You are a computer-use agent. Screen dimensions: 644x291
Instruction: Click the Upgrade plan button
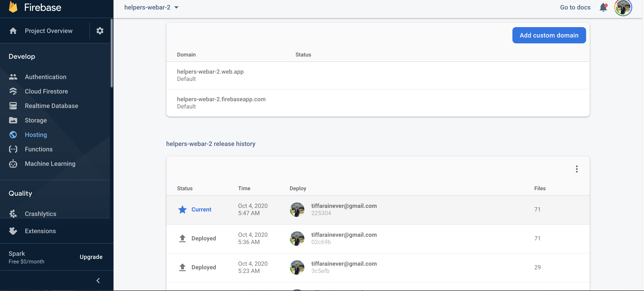(91, 257)
